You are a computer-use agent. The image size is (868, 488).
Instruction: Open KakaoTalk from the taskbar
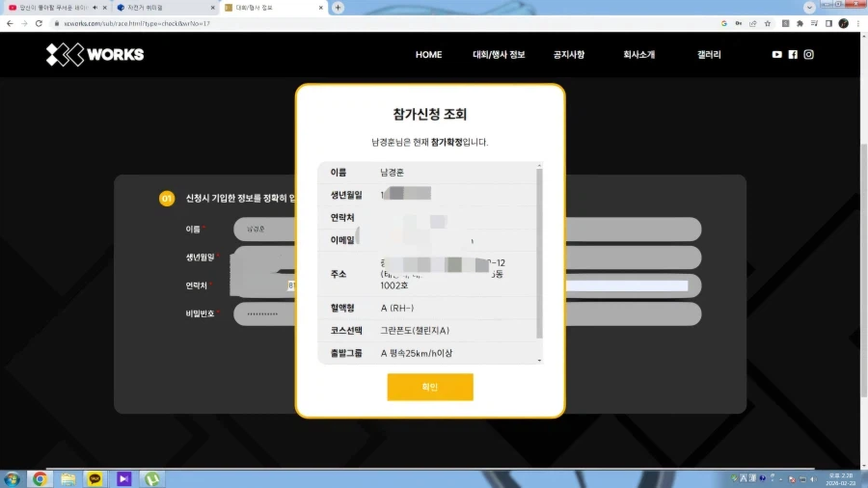pos(95,479)
